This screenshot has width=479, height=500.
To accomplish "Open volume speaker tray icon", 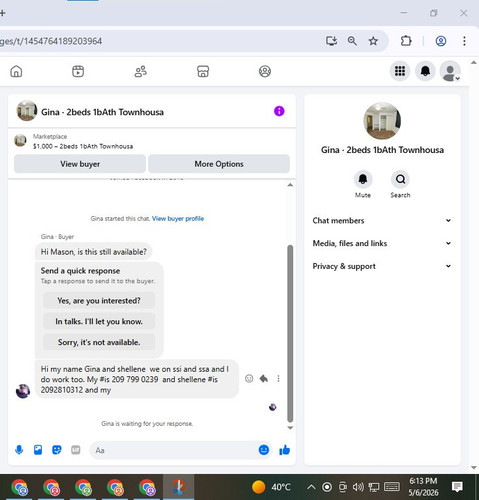I will click(x=358, y=487).
